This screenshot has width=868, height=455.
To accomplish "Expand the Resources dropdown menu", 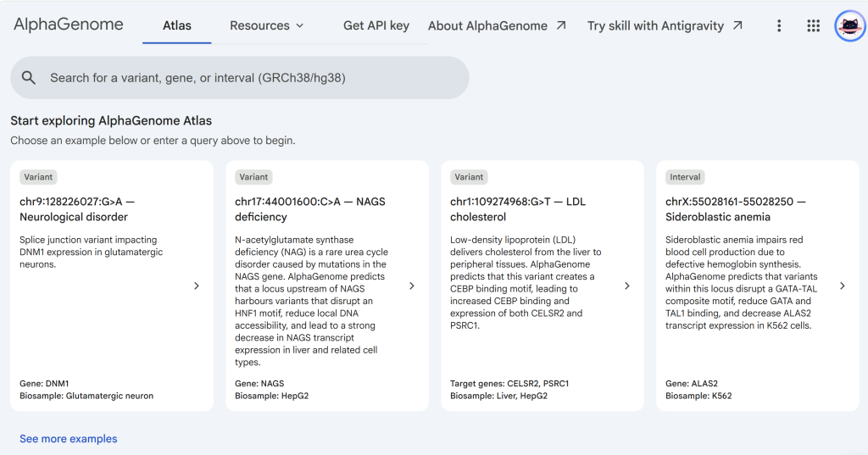I will [267, 25].
